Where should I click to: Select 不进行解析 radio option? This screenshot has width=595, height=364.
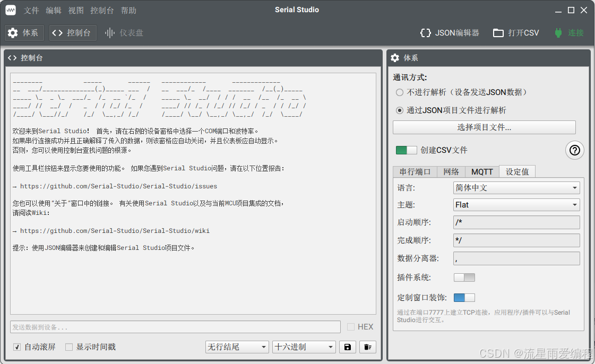click(400, 92)
